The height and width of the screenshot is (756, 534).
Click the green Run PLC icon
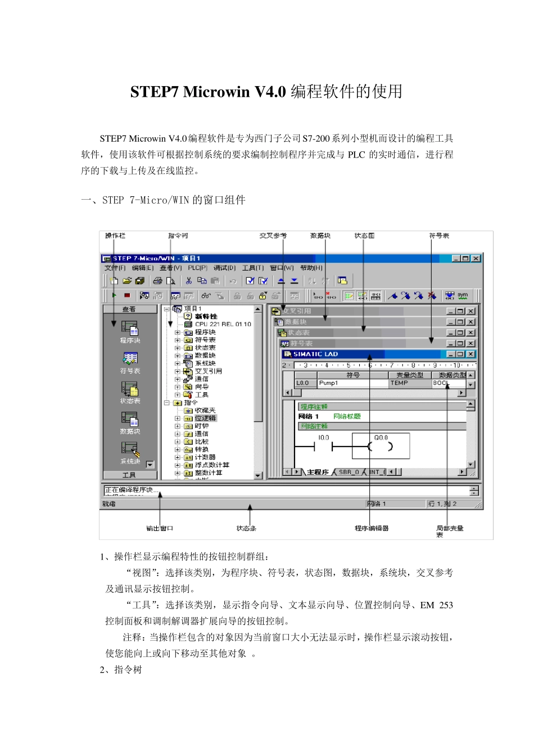coord(115,295)
